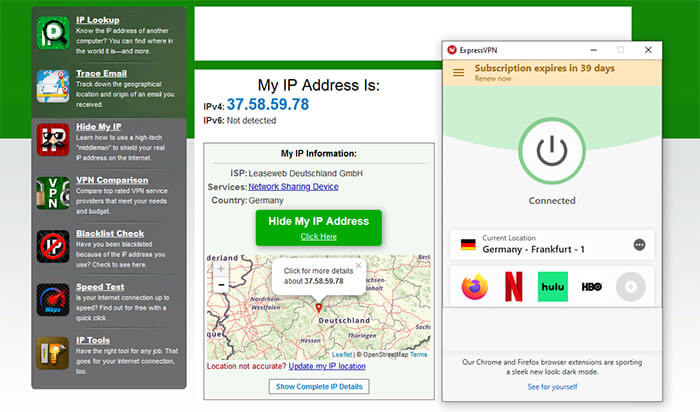Close the ExpressVPN window
Image resolution: width=700 pixels, height=412 pixels.
(648, 50)
